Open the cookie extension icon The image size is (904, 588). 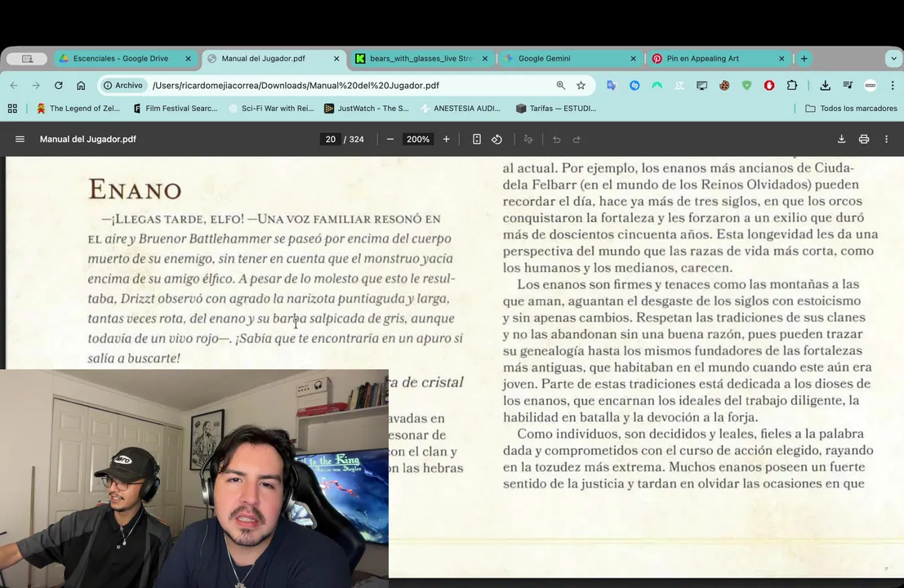(724, 85)
